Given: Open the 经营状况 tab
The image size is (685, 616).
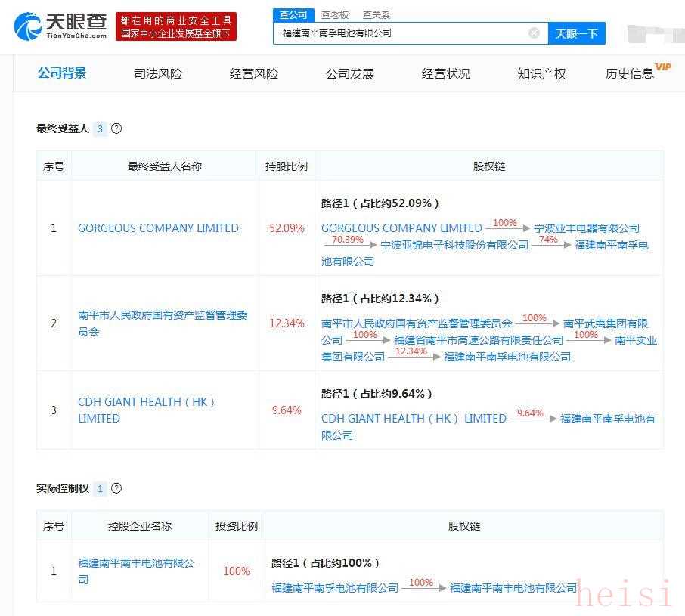Looking at the screenshot, I should [446, 73].
